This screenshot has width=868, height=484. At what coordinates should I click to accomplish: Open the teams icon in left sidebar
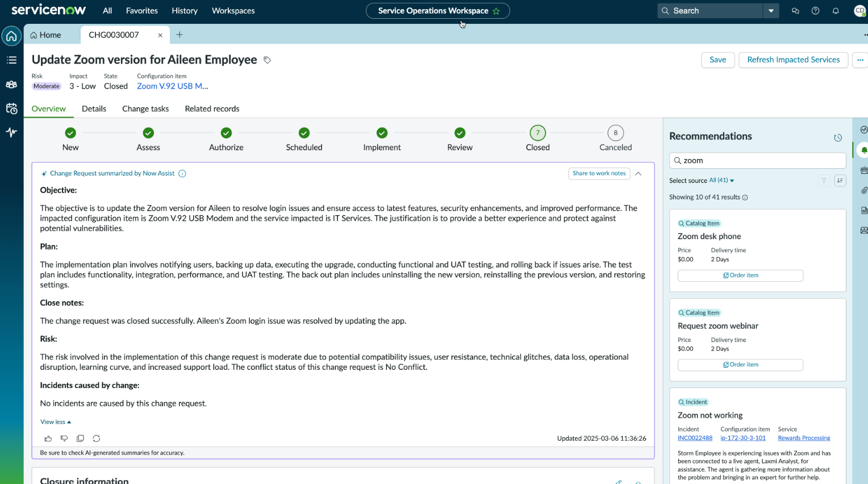click(x=11, y=85)
